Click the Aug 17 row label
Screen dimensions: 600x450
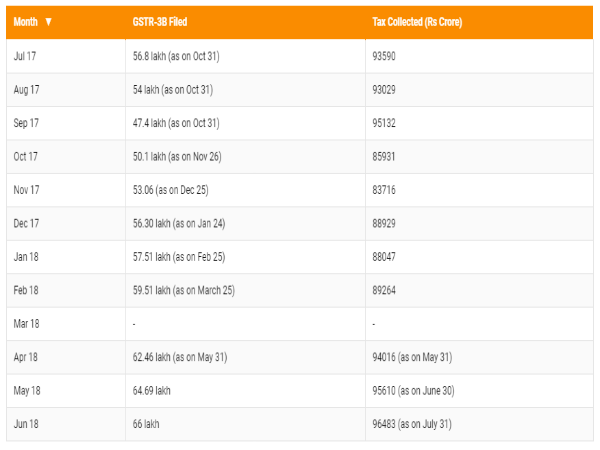coord(26,90)
